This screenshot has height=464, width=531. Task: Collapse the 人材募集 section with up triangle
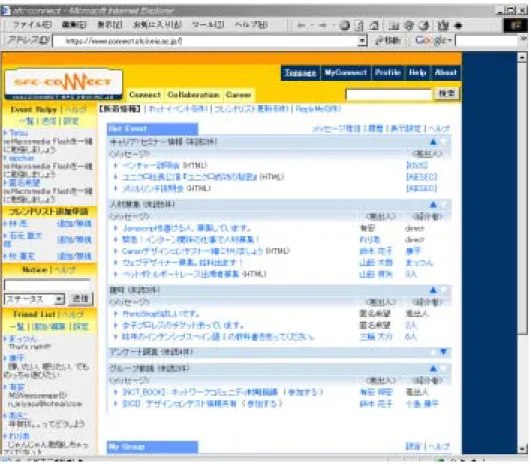point(433,205)
